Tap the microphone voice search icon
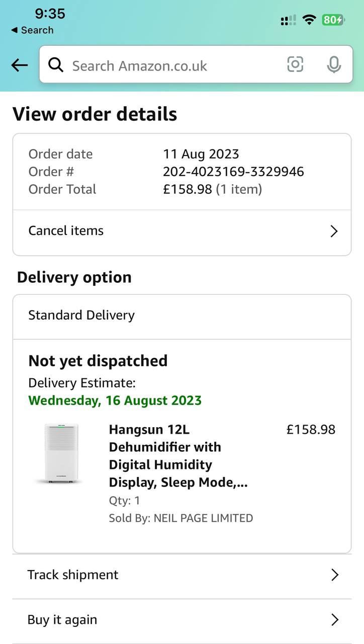The height and width of the screenshot is (644, 364). 333,65
